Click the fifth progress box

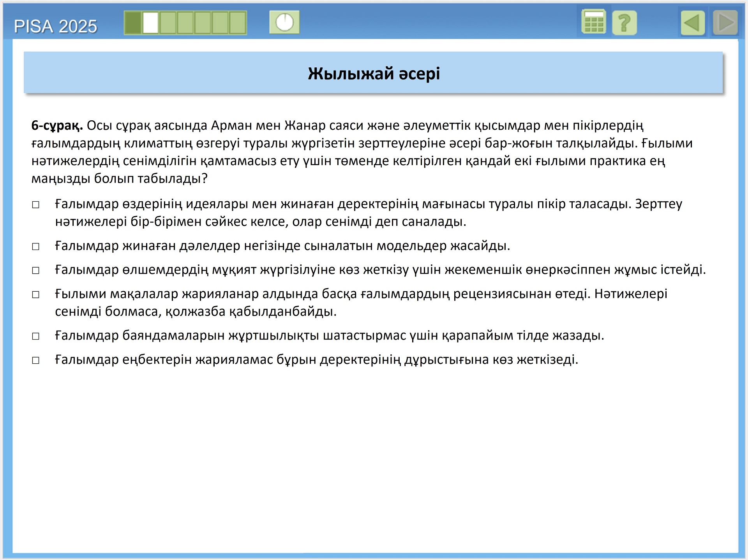pyautogui.click(x=203, y=23)
